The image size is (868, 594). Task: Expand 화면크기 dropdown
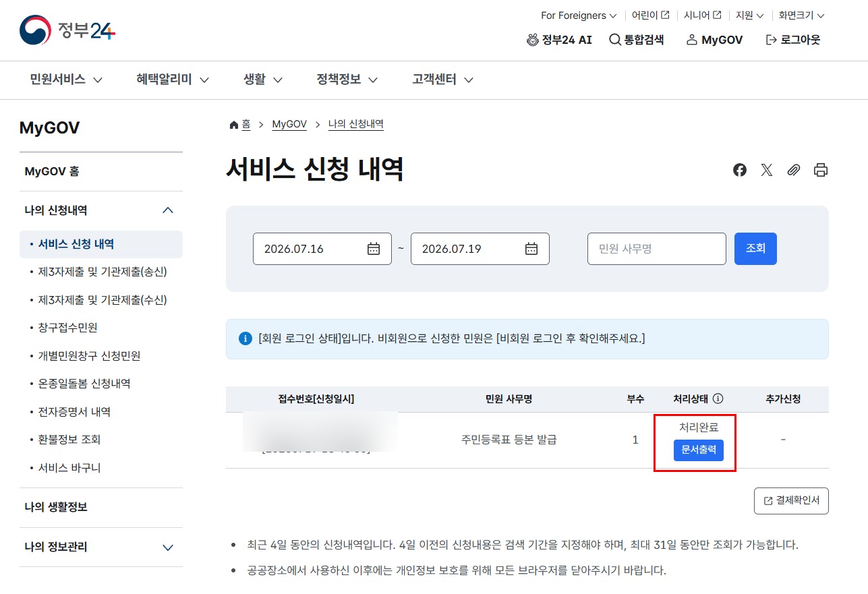801,16
